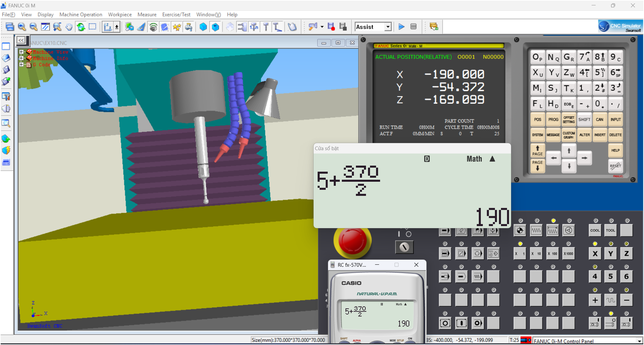Viewport: 644px width, 345px height.
Task: Click the film record icon with red dot
Action: [x=331, y=27]
